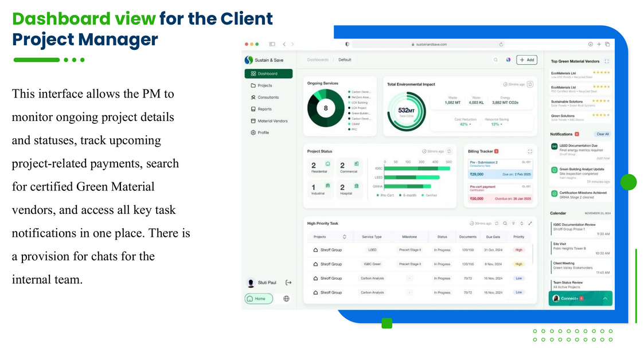Expand the Connect+ chat panel chevron
This screenshot has width=644, height=348.
point(604,299)
